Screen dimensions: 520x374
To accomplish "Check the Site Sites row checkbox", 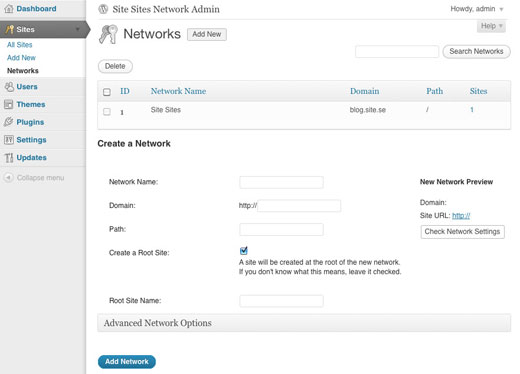I will [107, 112].
